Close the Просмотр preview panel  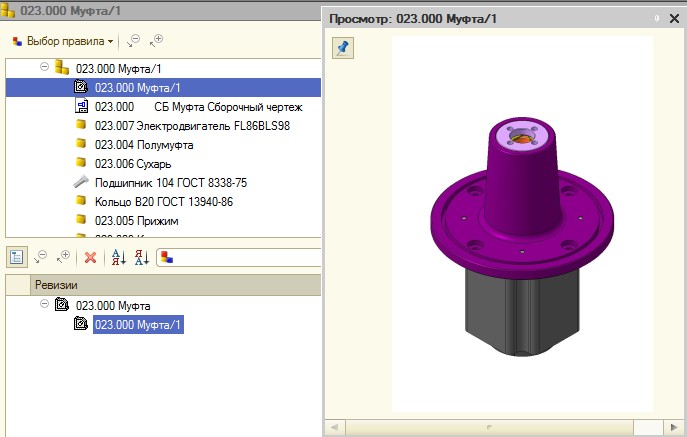coord(672,19)
